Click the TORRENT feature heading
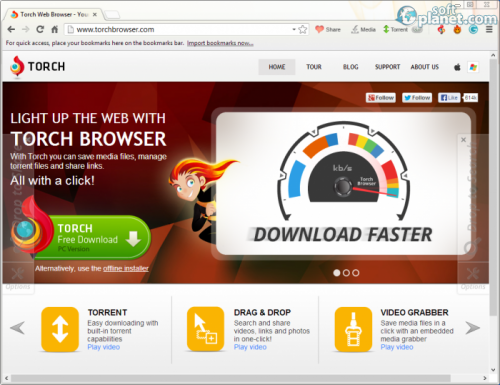500x385 pixels. (x=107, y=312)
